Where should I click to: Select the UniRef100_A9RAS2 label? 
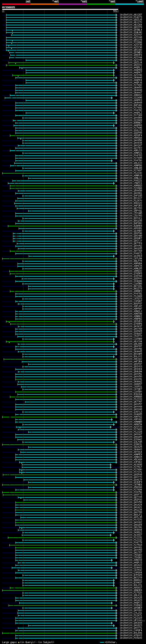(131, 95)
